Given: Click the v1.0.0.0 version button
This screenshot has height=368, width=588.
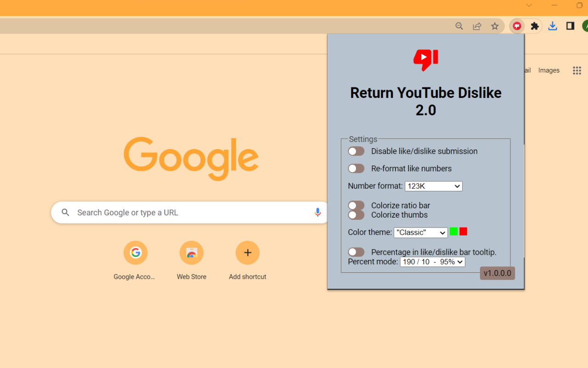Looking at the screenshot, I should [498, 273].
